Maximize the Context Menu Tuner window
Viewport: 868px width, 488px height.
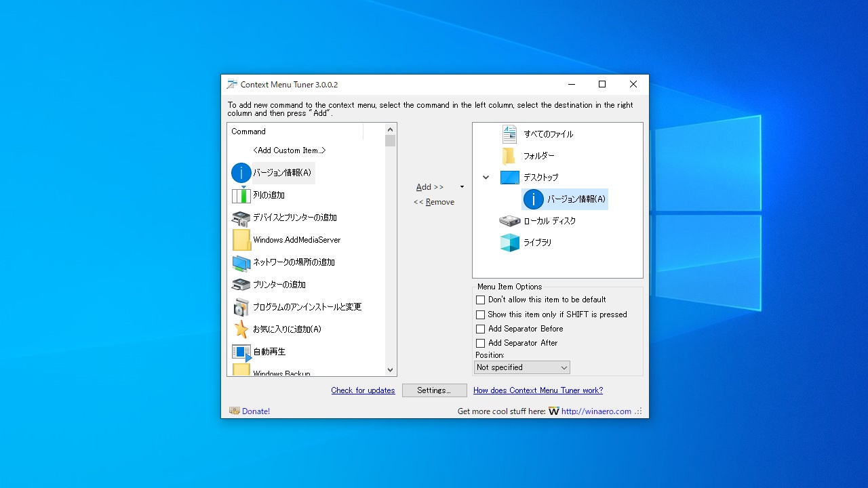tap(601, 85)
